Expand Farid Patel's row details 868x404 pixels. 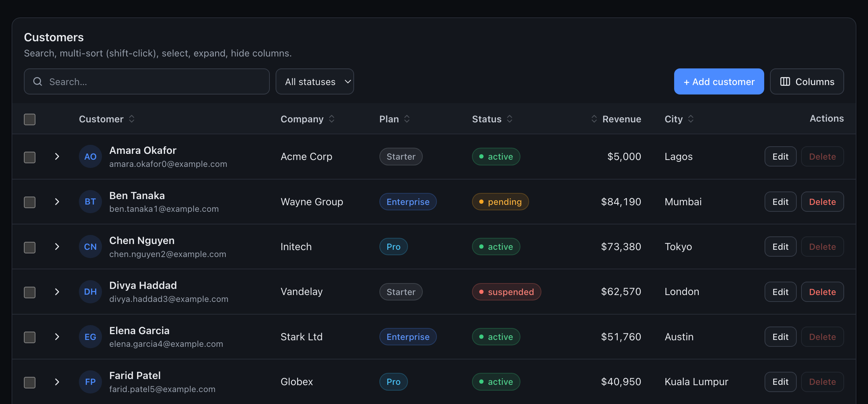tap(57, 382)
